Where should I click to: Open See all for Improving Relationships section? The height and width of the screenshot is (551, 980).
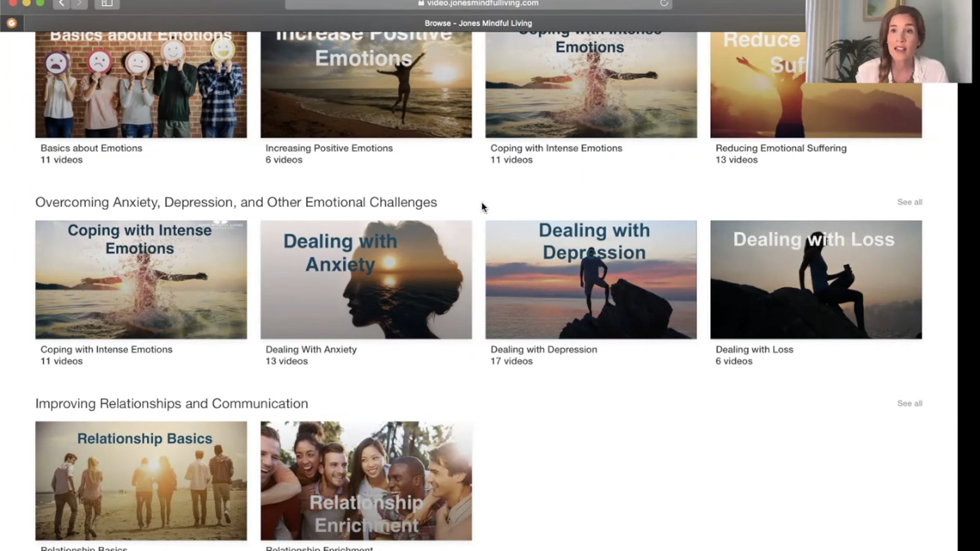click(910, 403)
